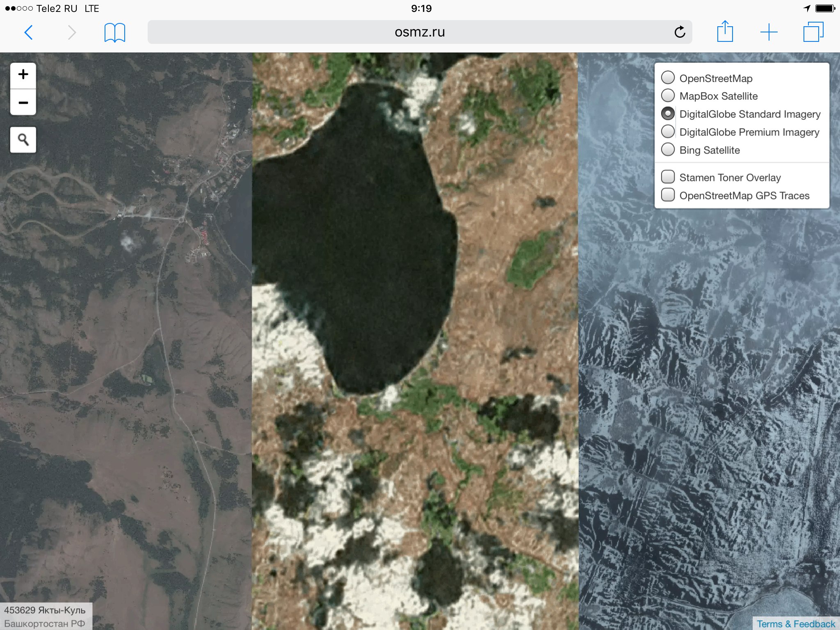Select MapBox Satellite layer
The height and width of the screenshot is (630, 840).
point(668,96)
